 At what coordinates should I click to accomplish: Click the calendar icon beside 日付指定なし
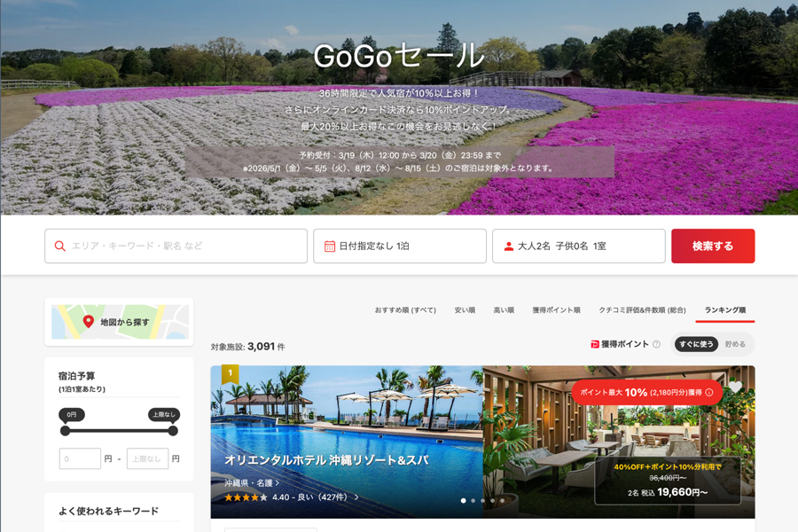330,246
